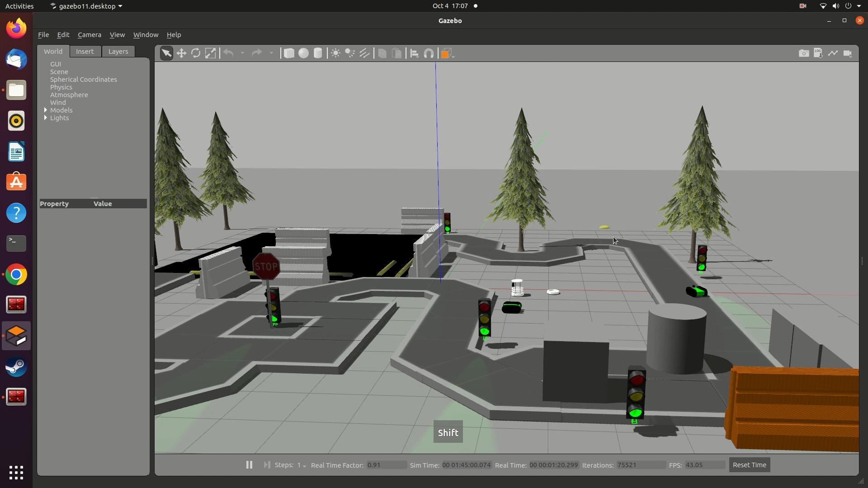The image size is (868, 488).
Task: Select Atmosphere in the world tree
Action: pyautogui.click(x=69, y=94)
